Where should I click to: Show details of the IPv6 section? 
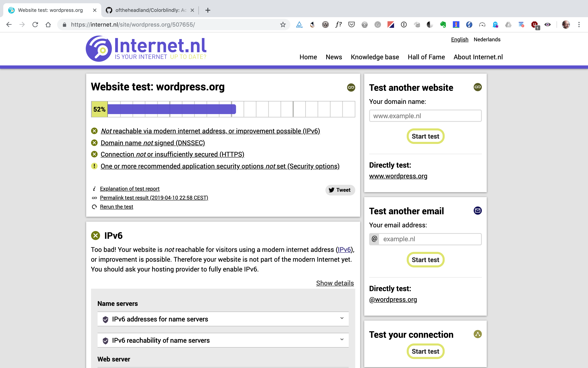[x=335, y=283]
